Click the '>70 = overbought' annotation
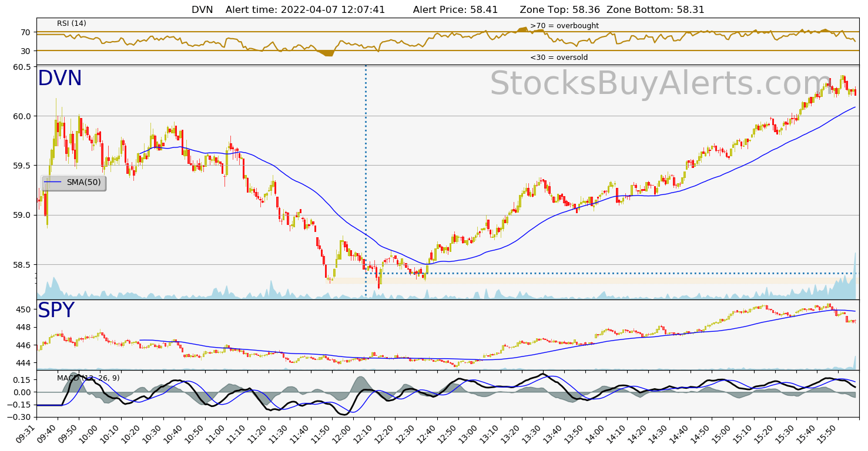This screenshot has width=868, height=451. coord(564,26)
